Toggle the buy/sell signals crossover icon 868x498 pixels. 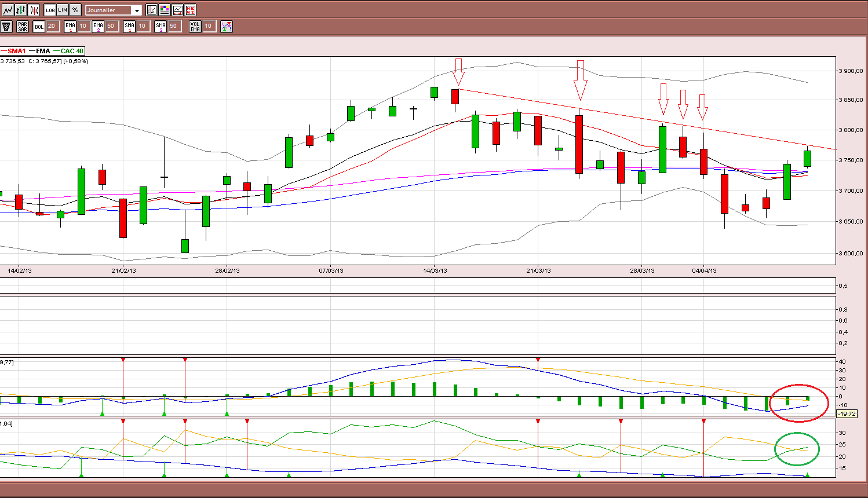[227, 27]
